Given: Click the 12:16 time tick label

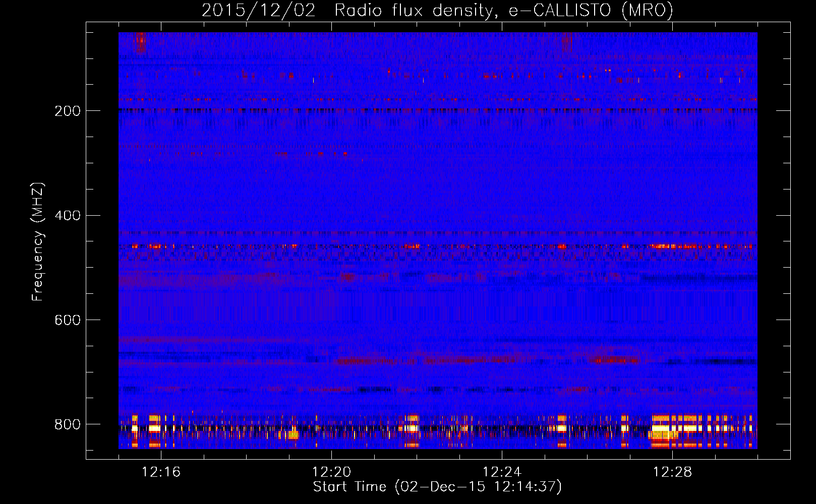Looking at the screenshot, I should [161, 472].
